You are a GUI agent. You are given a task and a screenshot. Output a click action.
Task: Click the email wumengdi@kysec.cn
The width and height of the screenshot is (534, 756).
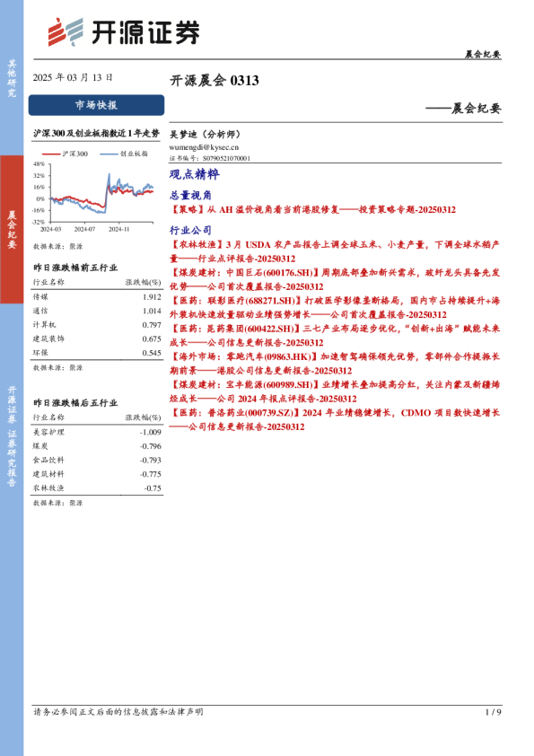(204, 147)
